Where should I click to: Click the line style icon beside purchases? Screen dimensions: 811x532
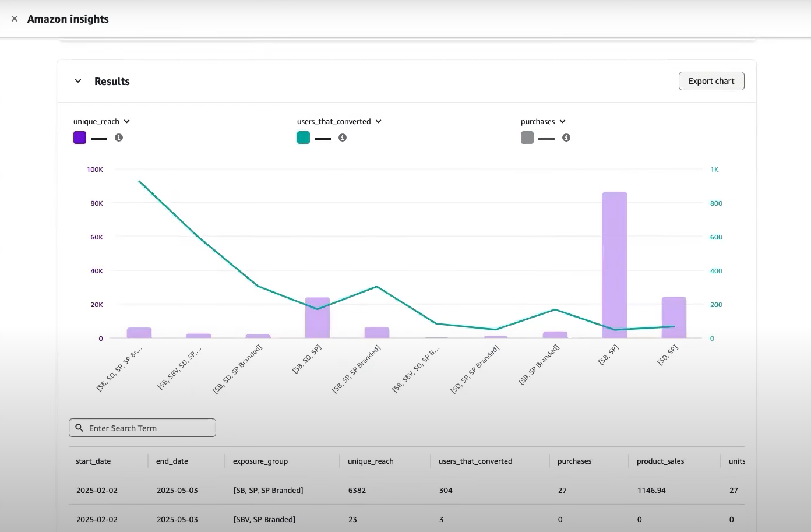(546, 139)
